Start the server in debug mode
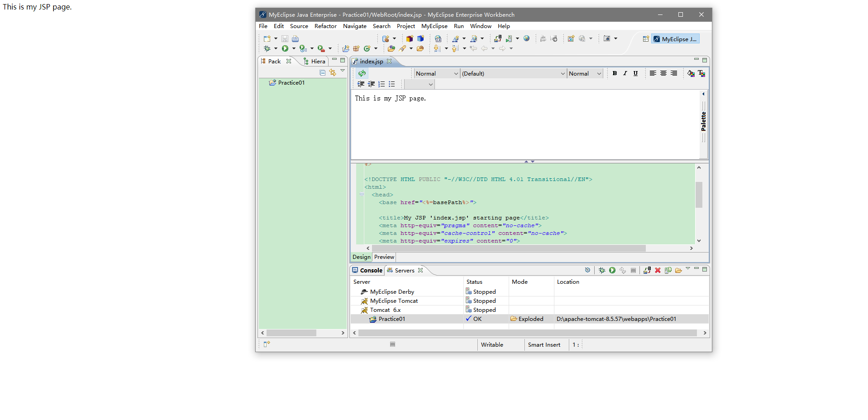 602,270
